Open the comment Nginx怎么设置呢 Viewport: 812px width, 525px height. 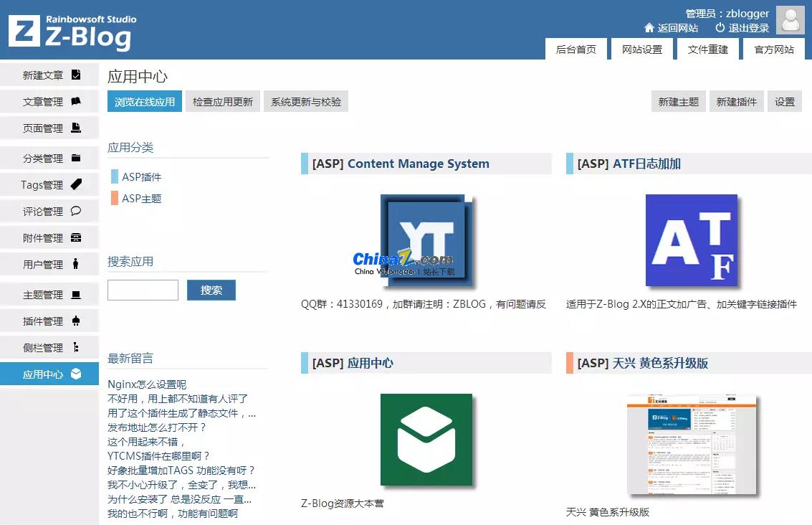tap(146, 384)
